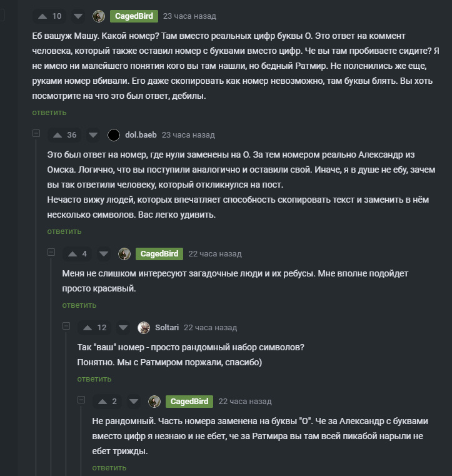This screenshot has width=452, height=476.
Task: Downvote Soltari's comment rated 12
Action: (x=123, y=328)
